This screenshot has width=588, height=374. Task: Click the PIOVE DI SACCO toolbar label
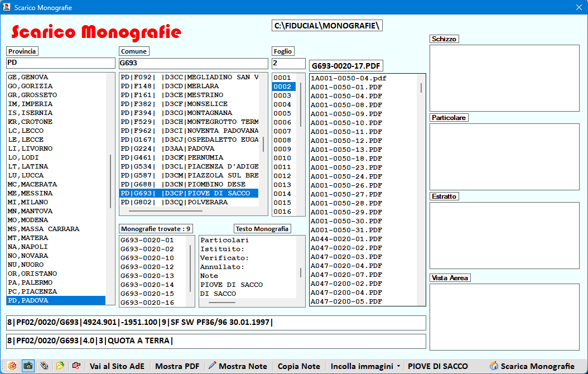click(x=437, y=366)
